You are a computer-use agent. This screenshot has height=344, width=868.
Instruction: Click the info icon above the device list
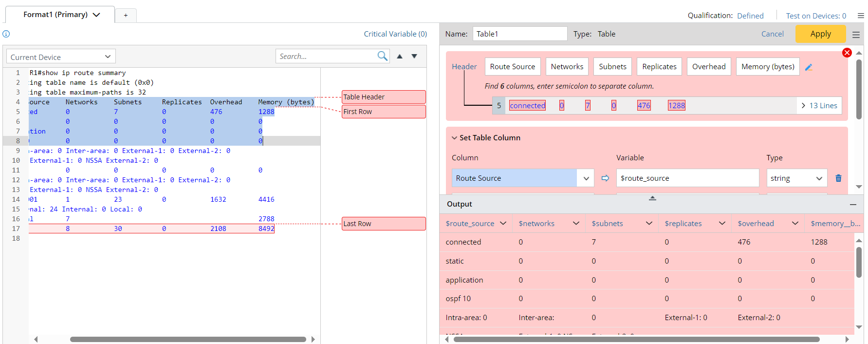(x=6, y=34)
